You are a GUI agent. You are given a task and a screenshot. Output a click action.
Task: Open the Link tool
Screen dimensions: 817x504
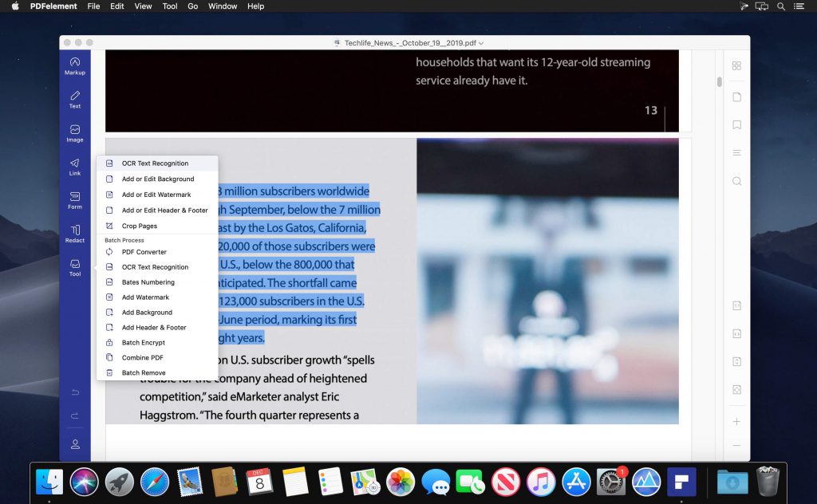74,167
